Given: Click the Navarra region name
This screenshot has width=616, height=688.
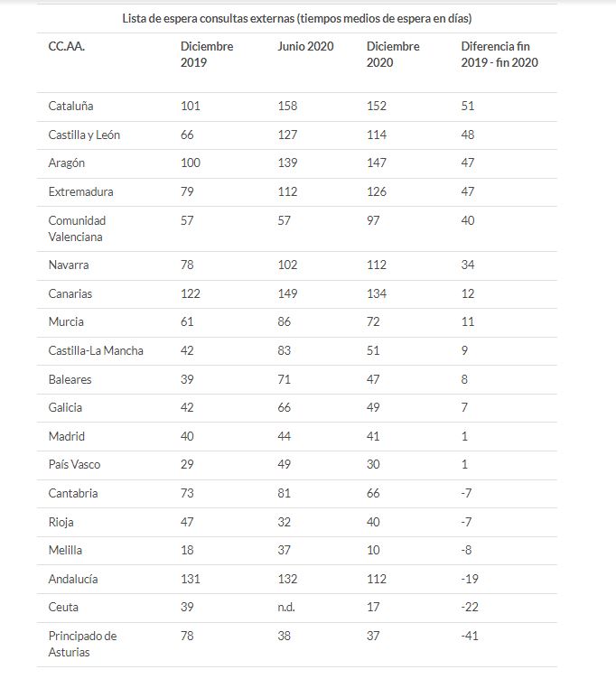Looking at the screenshot, I should [69, 265].
